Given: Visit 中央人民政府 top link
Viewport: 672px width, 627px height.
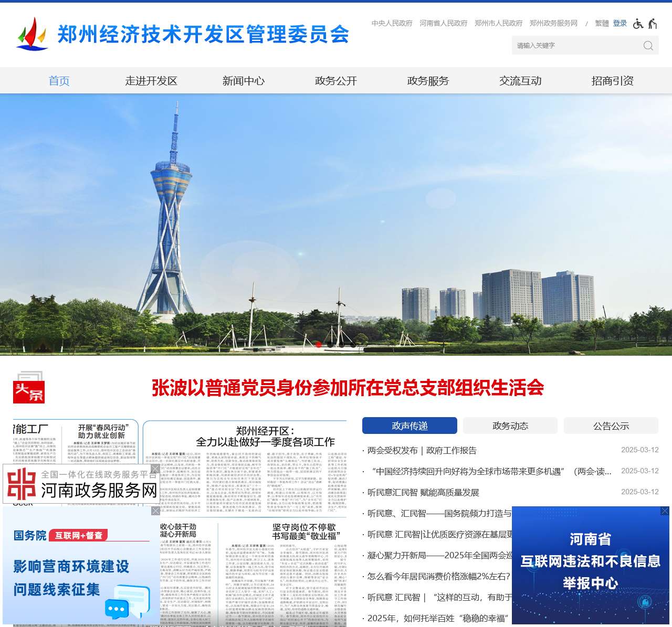Looking at the screenshot, I should coord(392,23).
